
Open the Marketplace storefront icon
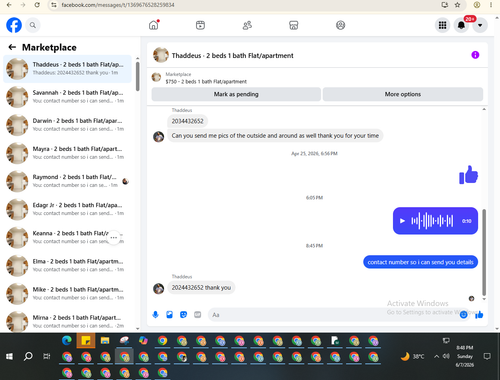coord(294,25)
